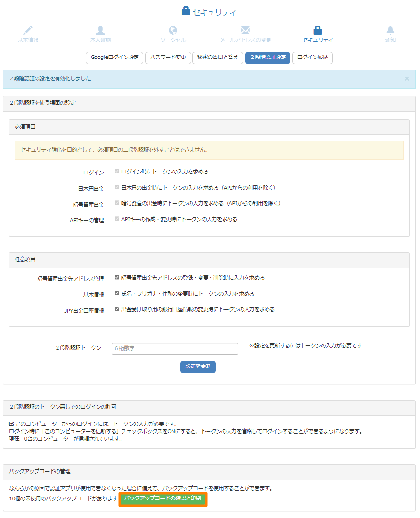Open the ログイン履歴 tab

coord(312,58)
